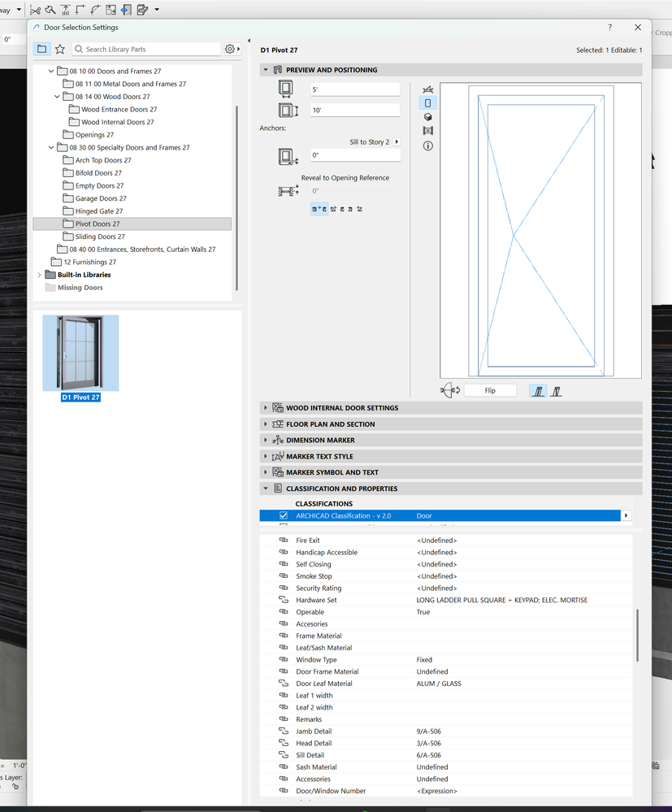Viewport: 672px width, 812px height.
Task: Select the D1 Pivot 27 door thumbnail
Action: click(80, 352)
